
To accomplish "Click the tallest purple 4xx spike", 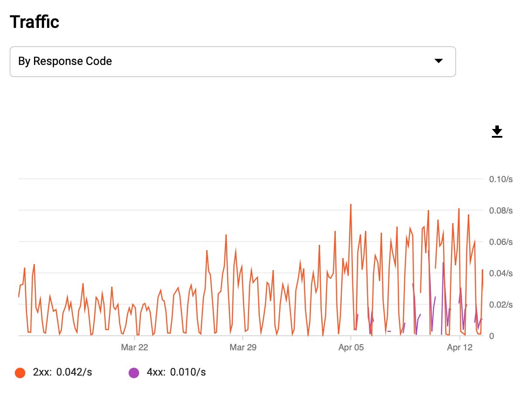I will click(x=429, y=251).
